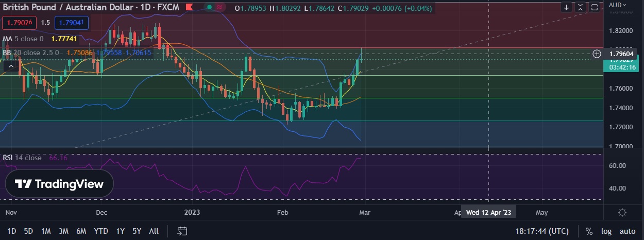Toggle percent scale mode
The width and height of the screenshot is (644, 240).
589,231
